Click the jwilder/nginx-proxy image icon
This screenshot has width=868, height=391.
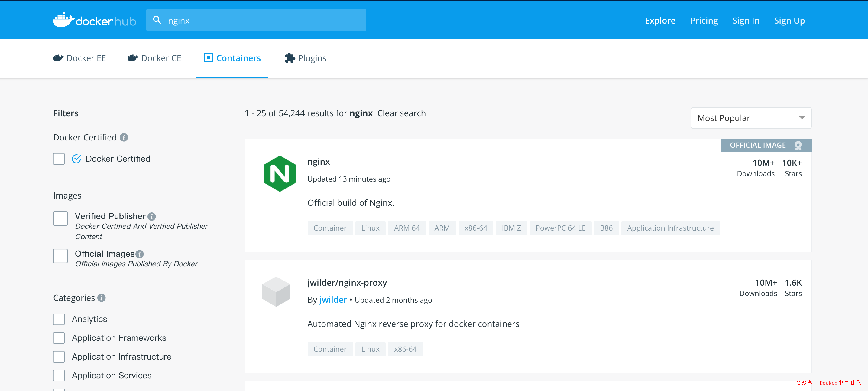pyautogui.click(x=277, y=291)
